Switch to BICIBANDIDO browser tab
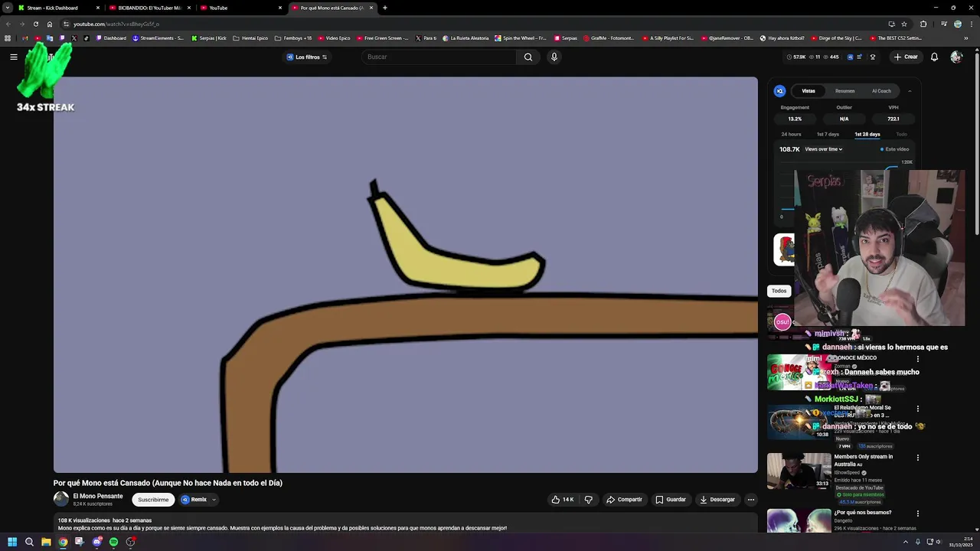Image resolution: width=980 pixels, height=551 pixels. [x=149, y=8]
